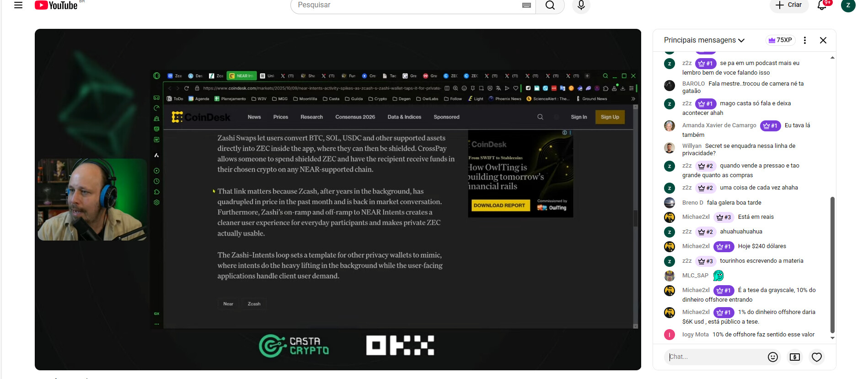Click the Casta bookmarks folder
The image size is (868, 379).
point(331,99)
